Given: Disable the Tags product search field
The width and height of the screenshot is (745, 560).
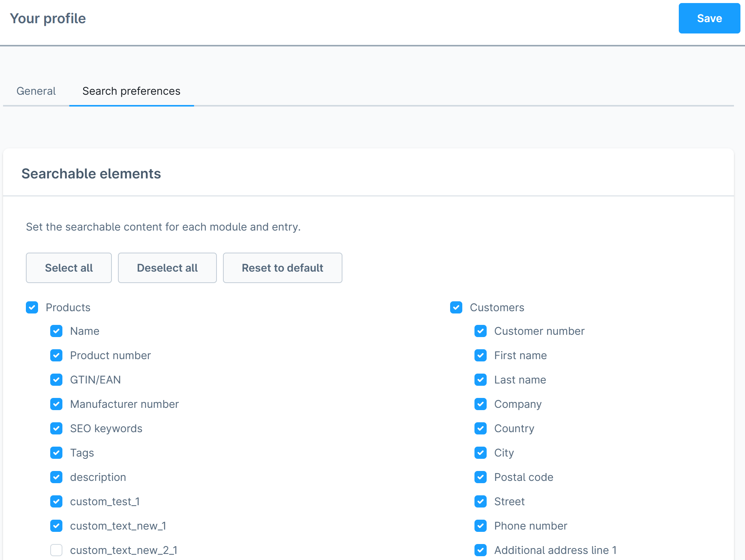Looking at the screenshot, I should point(56,452).
